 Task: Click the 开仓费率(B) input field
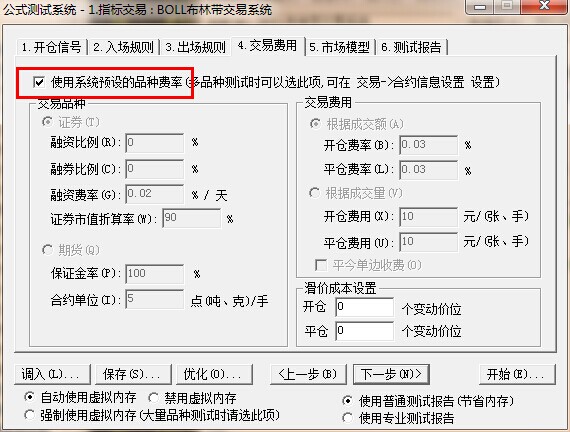coord(429,145)
